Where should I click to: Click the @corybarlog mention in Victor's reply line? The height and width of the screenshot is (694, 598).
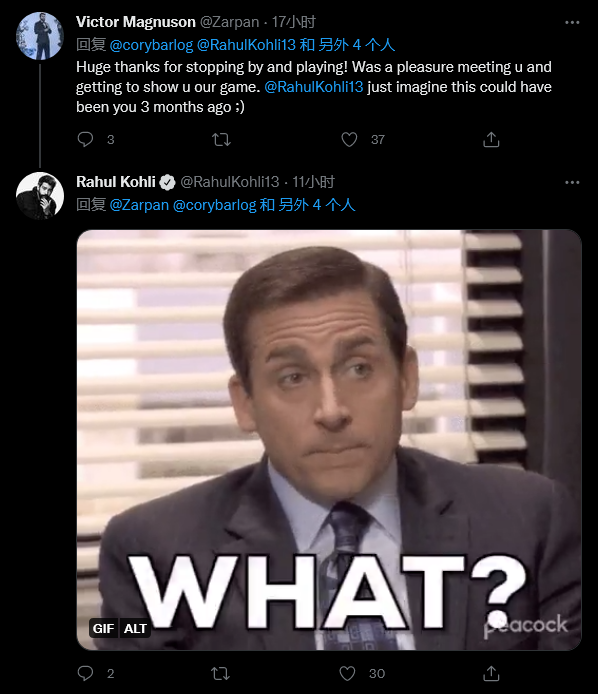tap(151, 45)
